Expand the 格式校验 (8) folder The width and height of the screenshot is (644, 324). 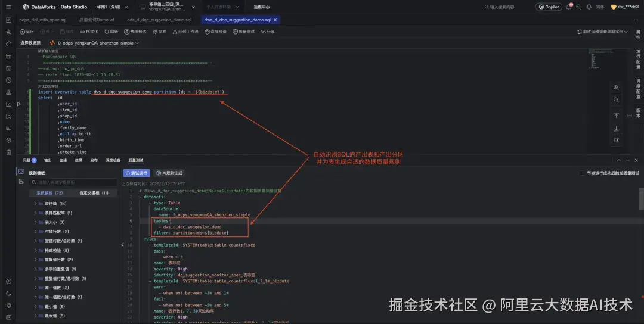click(x=35, y=251)
